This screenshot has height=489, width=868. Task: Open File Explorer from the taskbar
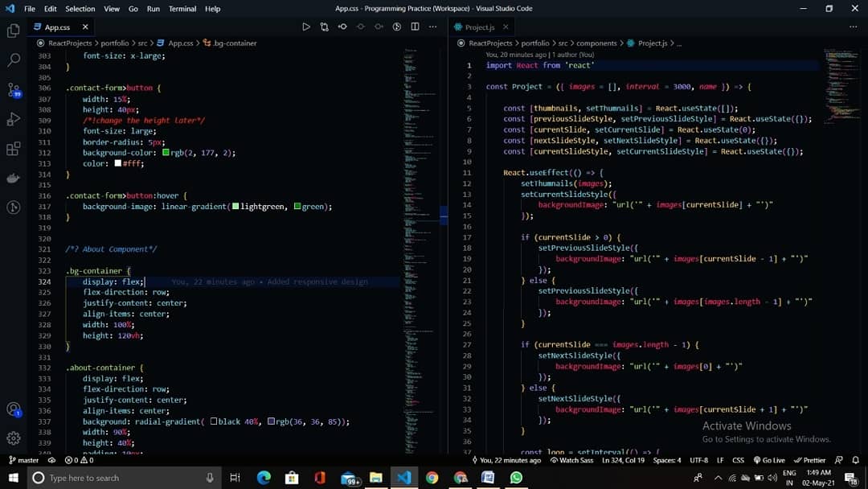[x=376, y=478]
